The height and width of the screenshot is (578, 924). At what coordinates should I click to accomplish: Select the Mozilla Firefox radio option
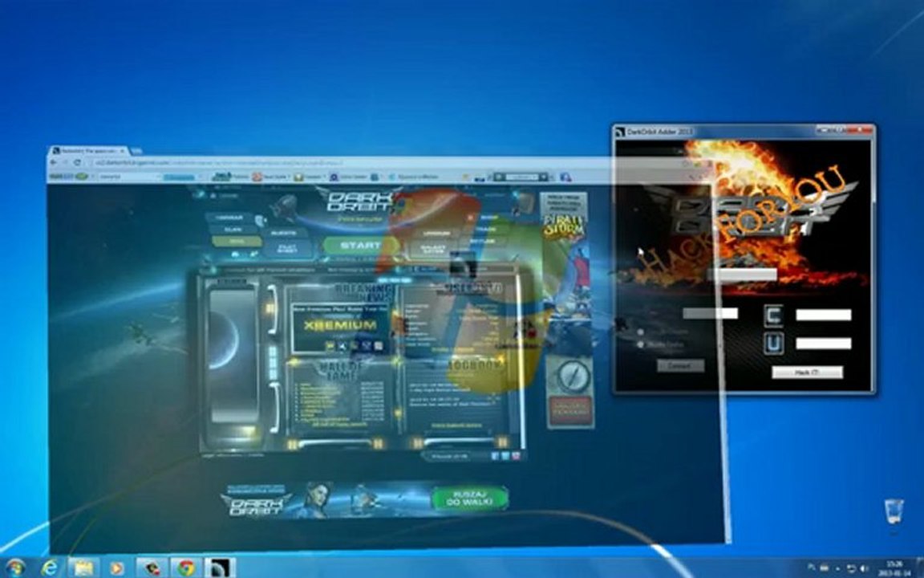point(640,344)
